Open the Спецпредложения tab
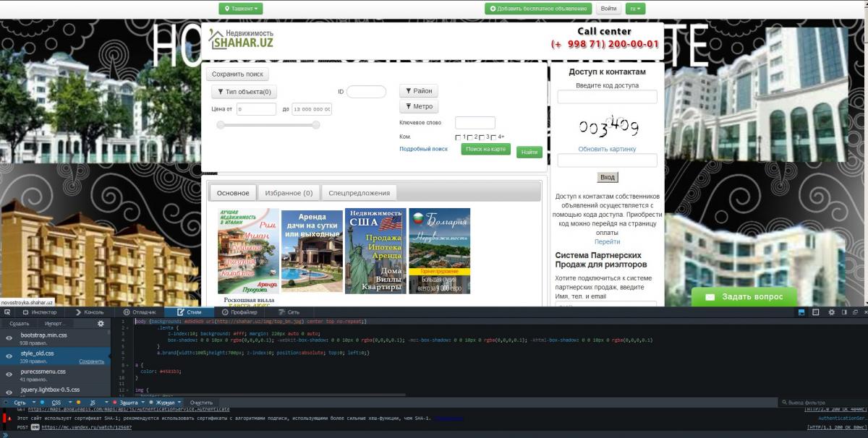 point(359,193)
